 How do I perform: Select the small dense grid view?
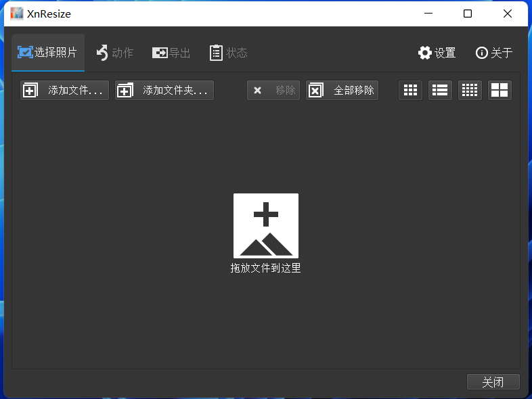click(x=470, y=91)
